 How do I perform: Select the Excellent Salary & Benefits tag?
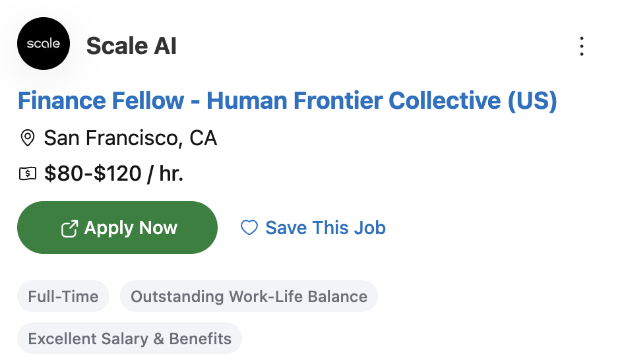point(129,339)
